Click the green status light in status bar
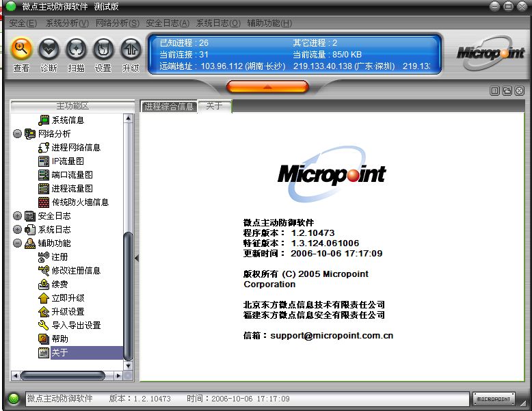 pyautogui.click(x=14, y=399)
